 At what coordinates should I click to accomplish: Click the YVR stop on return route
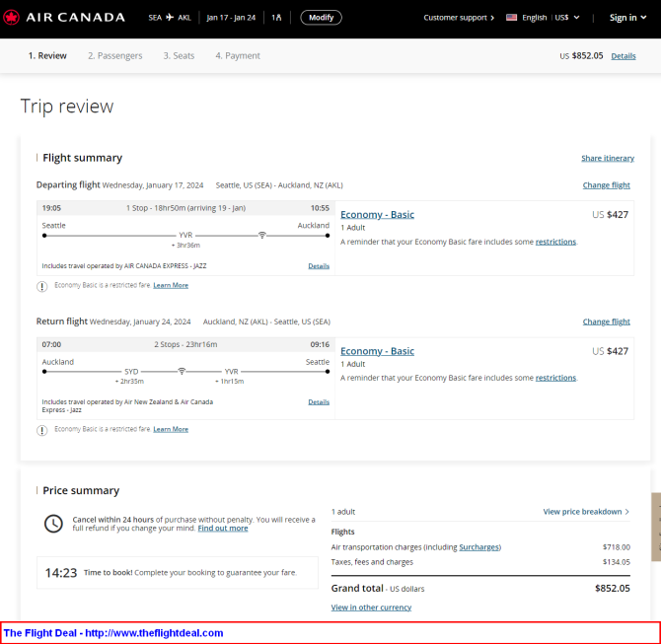pos(231,372)
